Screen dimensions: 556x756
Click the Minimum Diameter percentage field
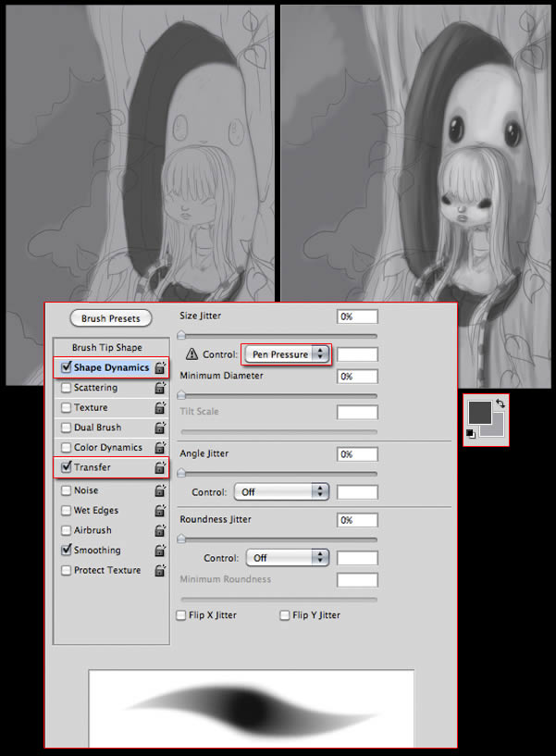pos(357,377)
